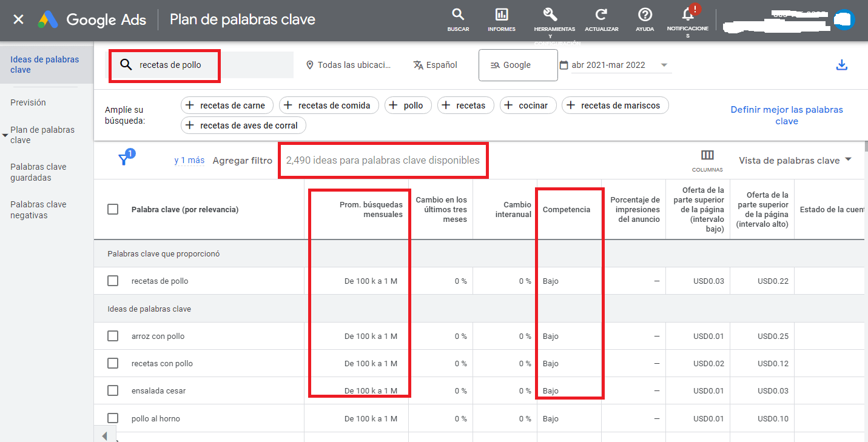This screenshot has width=868, height=442.
Task: Open the Vista de palabras clave dropdown
Action: (795, 160)
